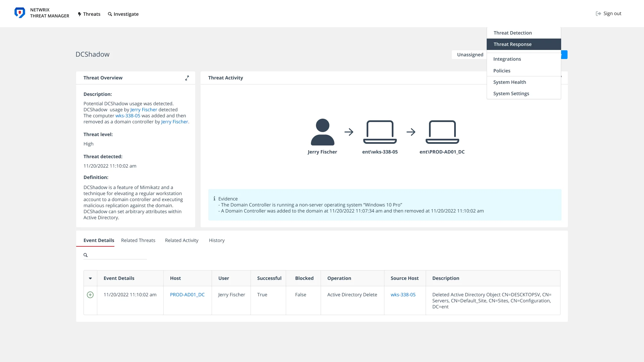Switch to the Related Threats tab

tap(138, 240)
